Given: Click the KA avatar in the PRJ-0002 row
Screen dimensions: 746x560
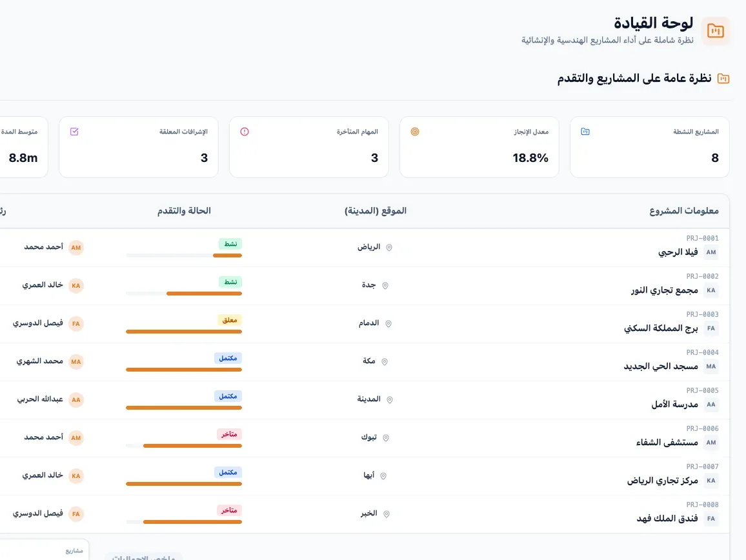Looking at the screenshot, I should tap(76, 285).
